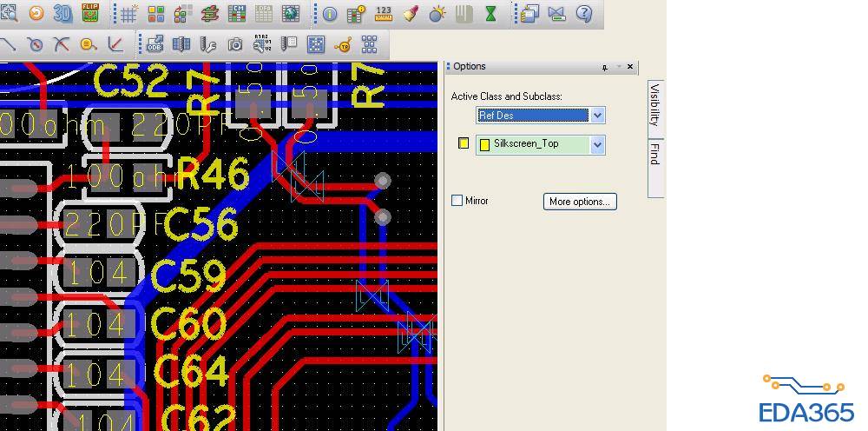The image size is (868, 431).
Task: Select the 123 ruler measure tool
Action: (384, 13)
